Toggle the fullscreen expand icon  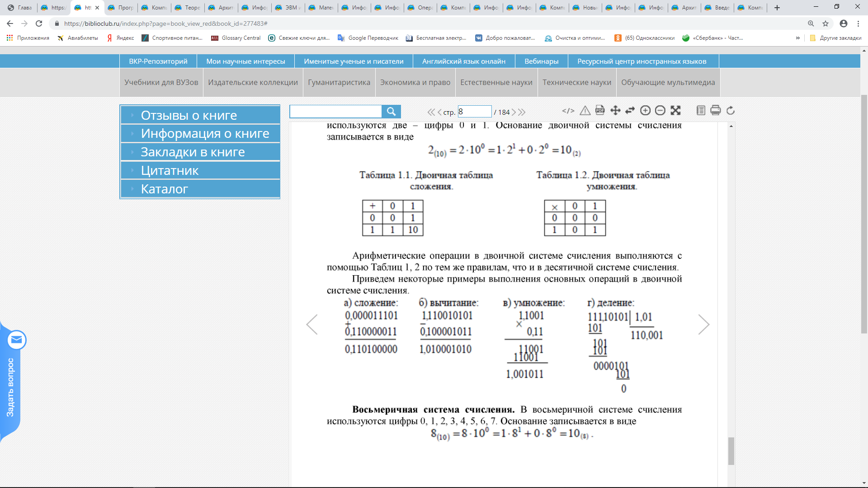click(675, 110)
